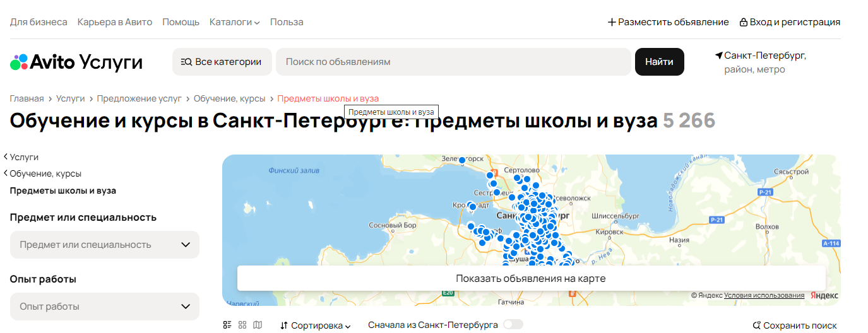Click Показать объявления на карте
868x333 pixels.
point(531,278)
